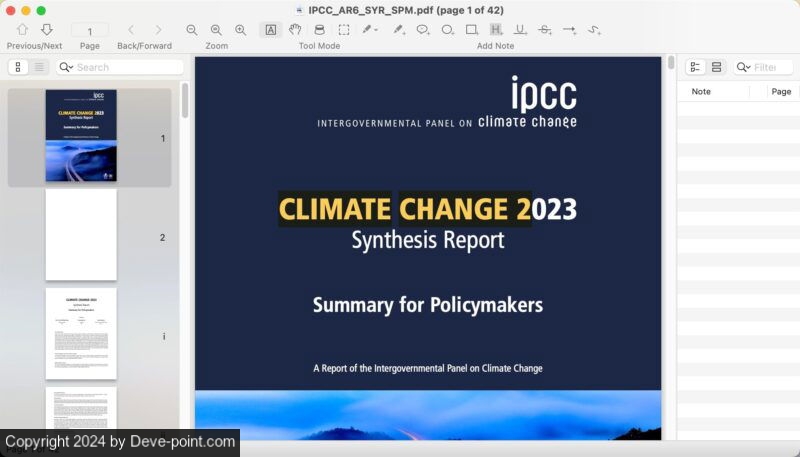
Task: Choose the dashed rectangle Select tool
Action: point(343,30)
